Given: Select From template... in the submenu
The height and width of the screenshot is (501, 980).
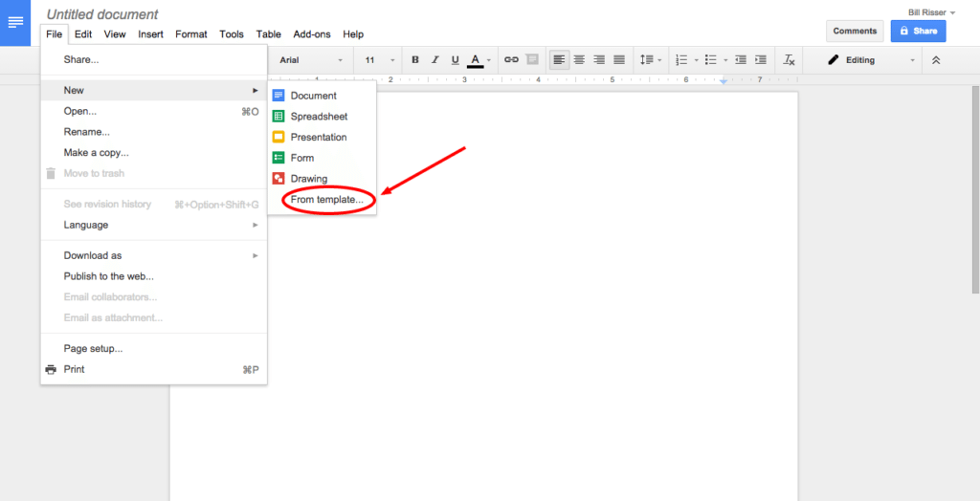Looking at the screenshot, I should pos(326,200).
